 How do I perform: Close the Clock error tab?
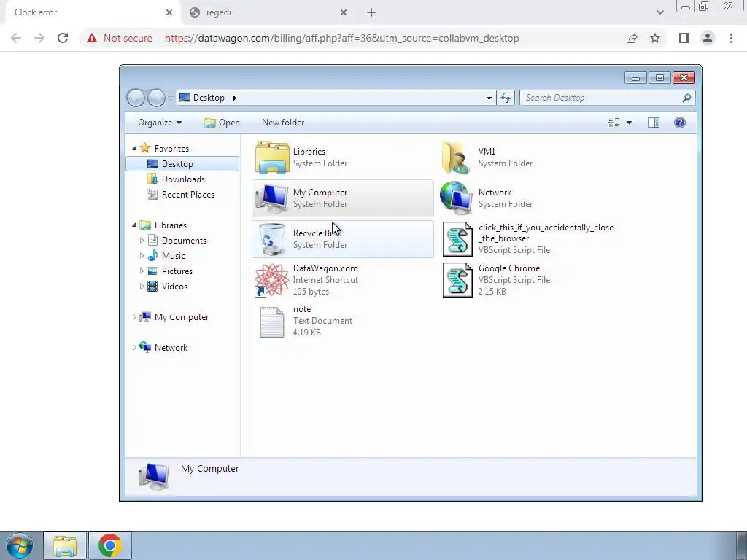(x=169, y=12)
